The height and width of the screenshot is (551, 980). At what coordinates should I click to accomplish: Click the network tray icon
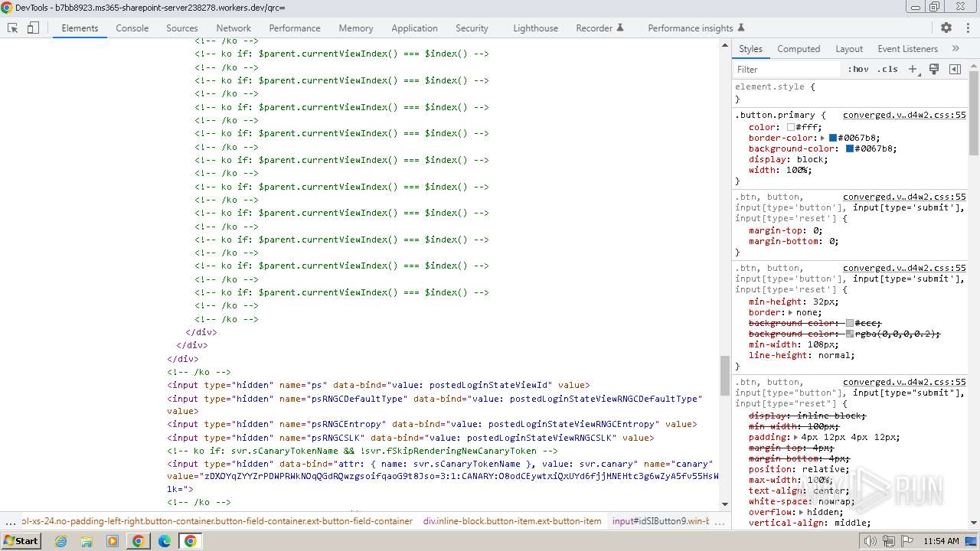click(889, 541)
